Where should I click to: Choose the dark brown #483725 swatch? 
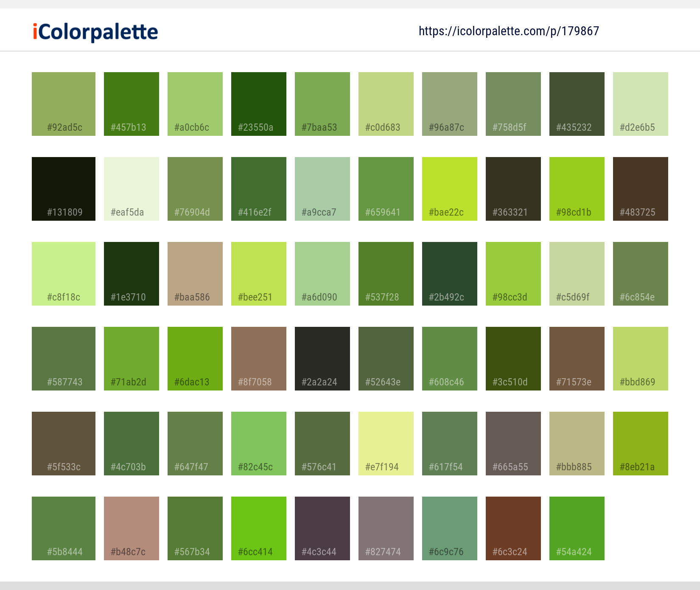pos(641,189)
